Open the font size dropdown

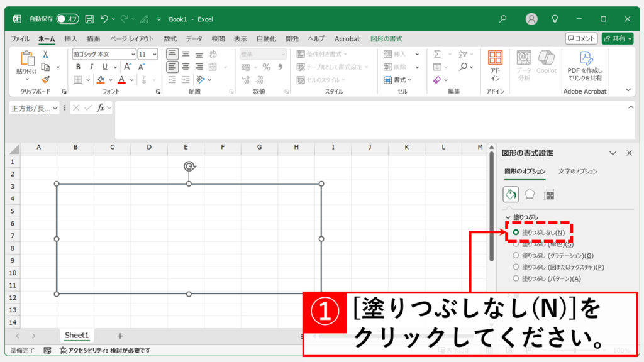tap(155, 55)
